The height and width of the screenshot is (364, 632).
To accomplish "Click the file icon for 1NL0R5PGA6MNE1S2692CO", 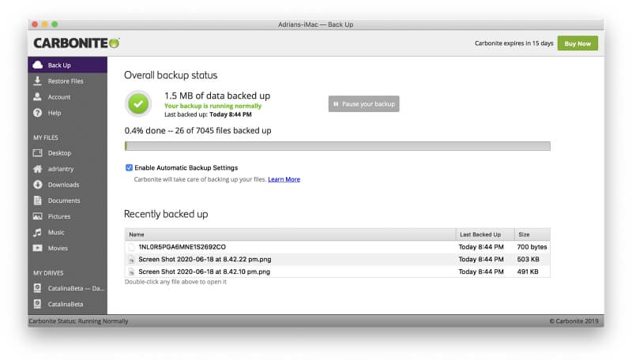I will (x=131, y=247).
